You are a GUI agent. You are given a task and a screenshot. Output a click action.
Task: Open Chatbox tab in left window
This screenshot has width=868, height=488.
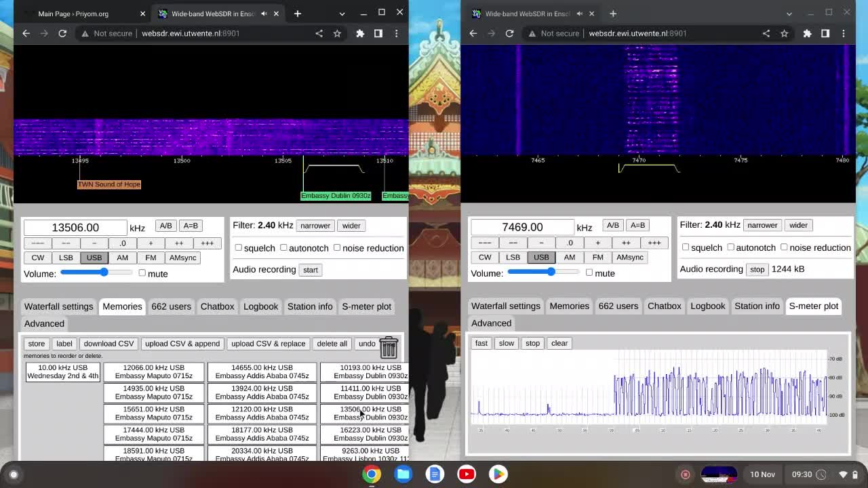[217, 306]
